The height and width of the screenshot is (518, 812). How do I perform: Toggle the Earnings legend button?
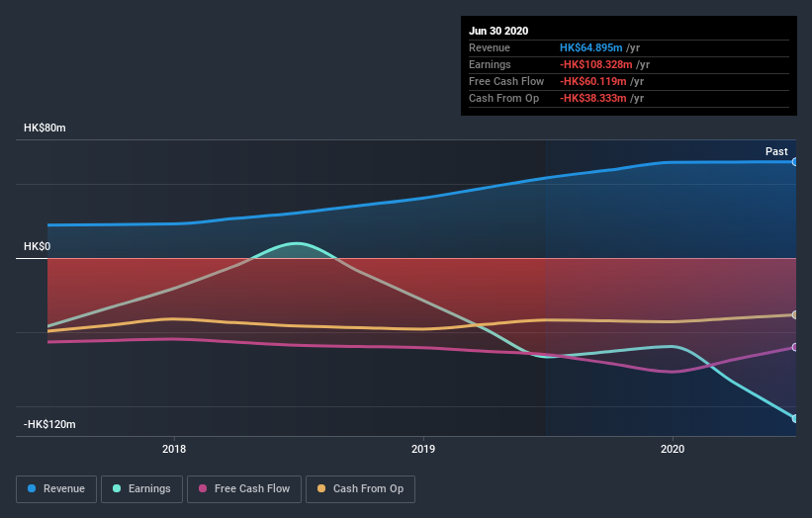point(141,489)
